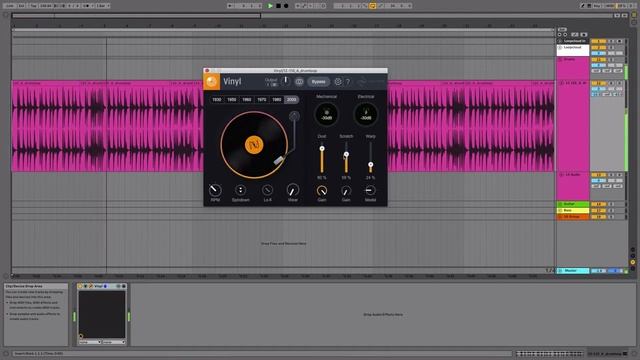
Task: Select the 2000 era tab
Action: (291, 100)
